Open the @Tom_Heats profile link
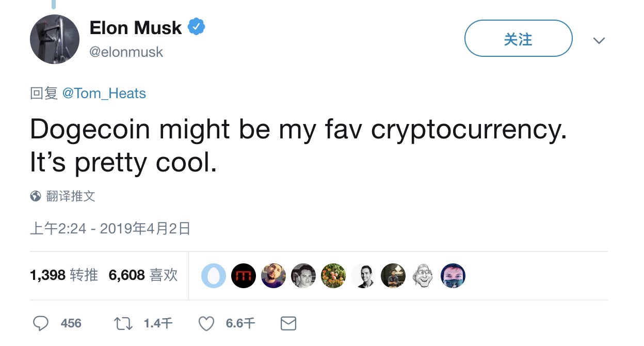The height and width of the screenshot is (346, 644). (x=106, y=93)
